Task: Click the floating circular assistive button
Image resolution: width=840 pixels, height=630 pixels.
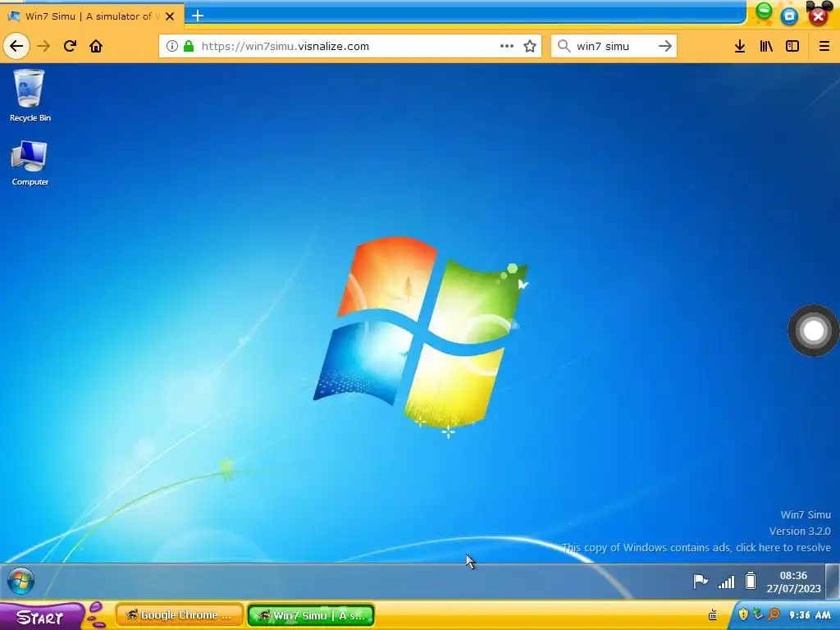Action: pyautogui.click(x=813, y=331)
